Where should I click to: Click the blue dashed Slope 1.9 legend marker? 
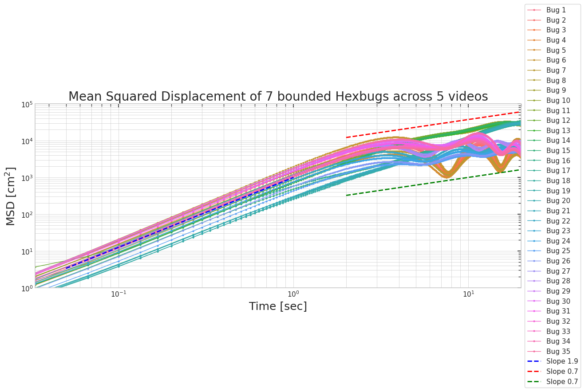pyautogui.click(x=534, y=361)
